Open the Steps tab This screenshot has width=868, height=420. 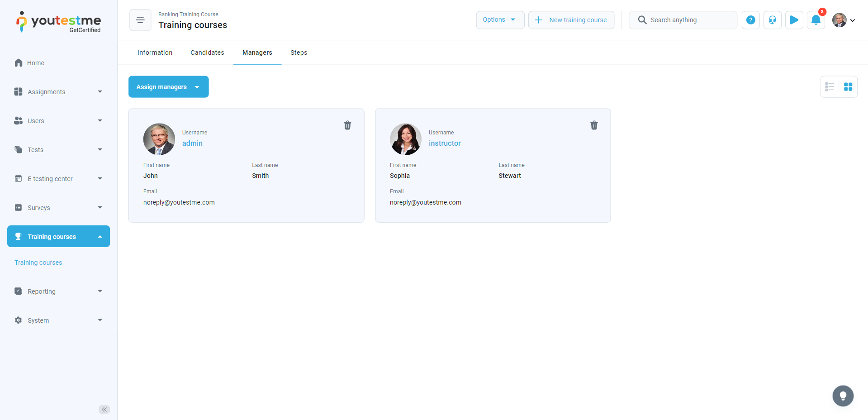[299, 52]
